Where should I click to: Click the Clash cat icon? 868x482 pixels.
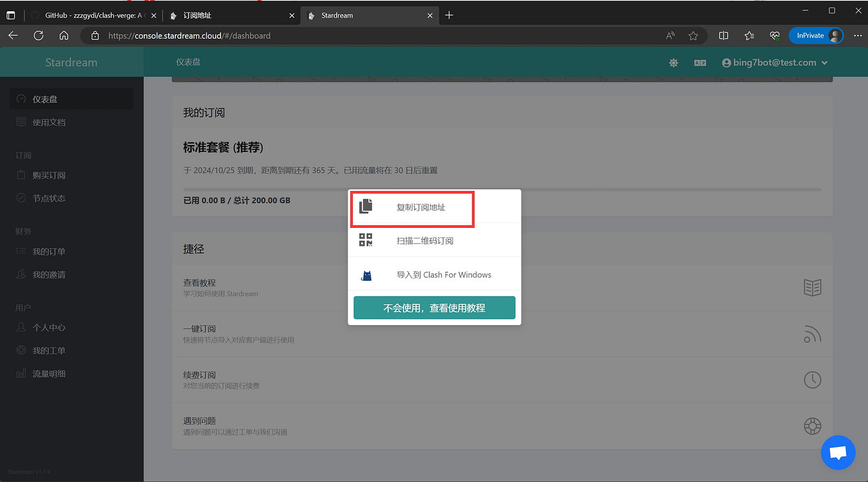(367, 275)
